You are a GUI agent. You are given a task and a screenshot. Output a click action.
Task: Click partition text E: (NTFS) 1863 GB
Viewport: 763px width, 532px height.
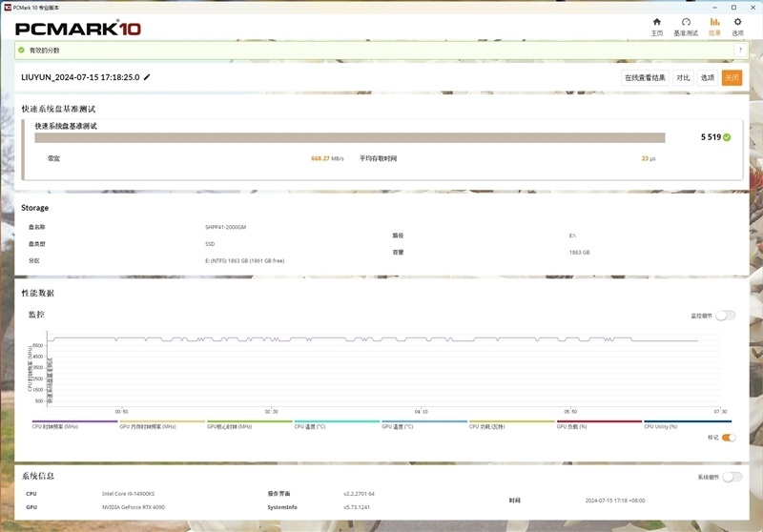coord(244,260)
